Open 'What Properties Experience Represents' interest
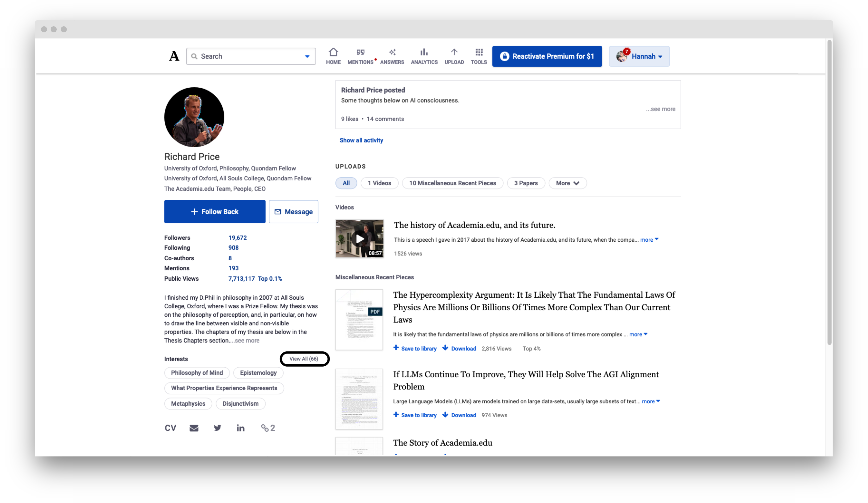 click(224, 388)
